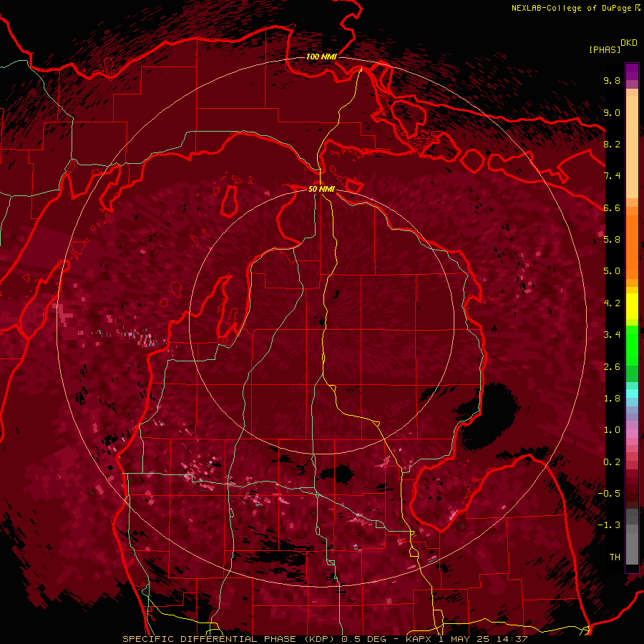Click the 1.0 value on the color scale
The width and height of the screenshot is (644, 644).
point(612,430)
